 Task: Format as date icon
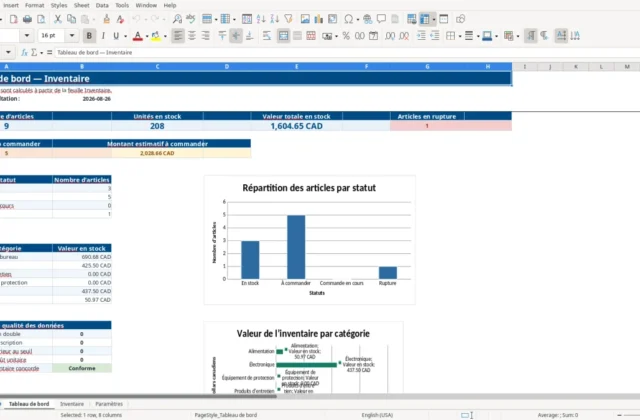click(x=373, y=36)
